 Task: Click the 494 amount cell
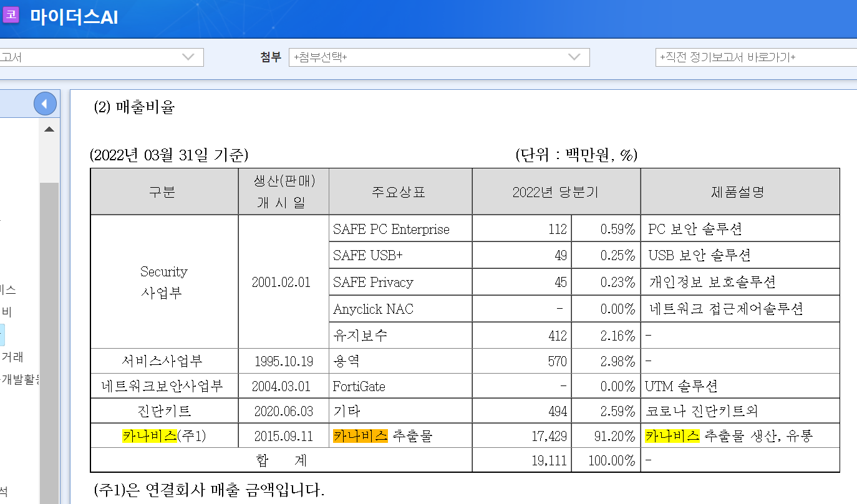click(x=521, y=411)
